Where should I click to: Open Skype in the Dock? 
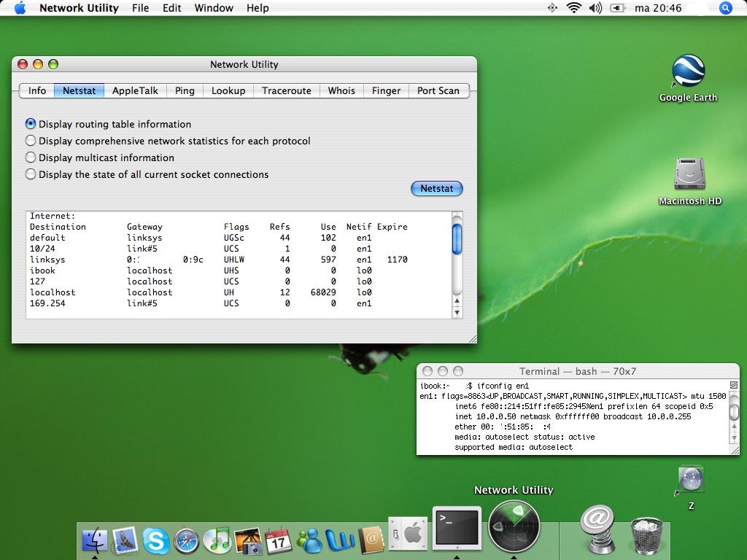pyautogui.click(x=156, y=541)
